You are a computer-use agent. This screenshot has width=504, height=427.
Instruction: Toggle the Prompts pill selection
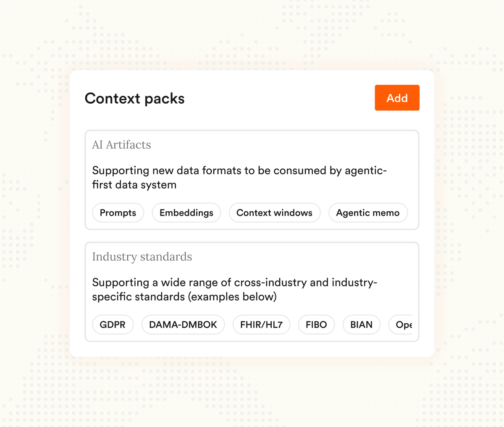pos(118,213)
